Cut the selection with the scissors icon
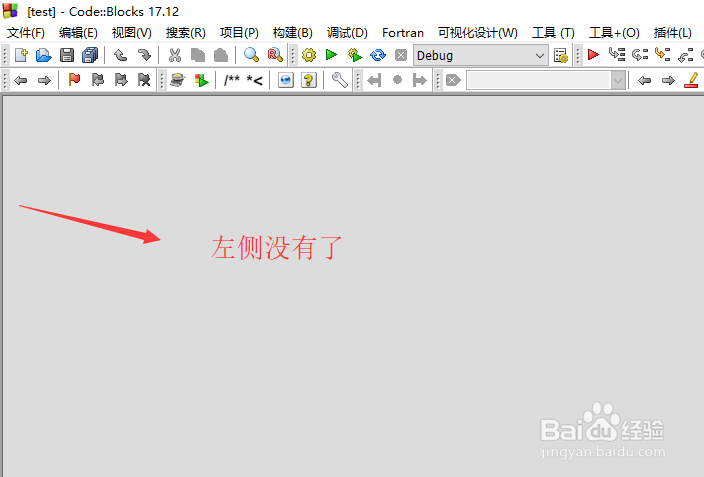The height and width of the screenshot is (477, 704). [x=175, y=55]
